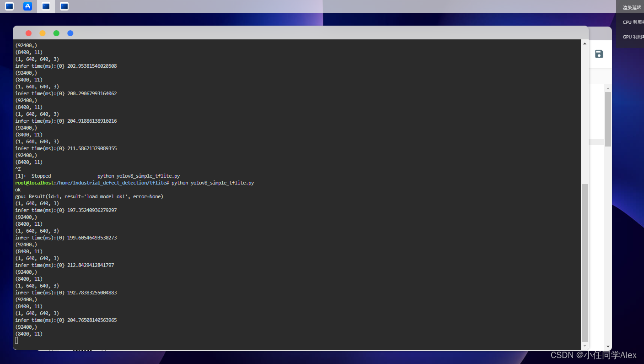Image resolution: width=644 pixels, height=364 pixels.
Task: Click the background window's scrollbar up arrow
Action: [608, 88]
